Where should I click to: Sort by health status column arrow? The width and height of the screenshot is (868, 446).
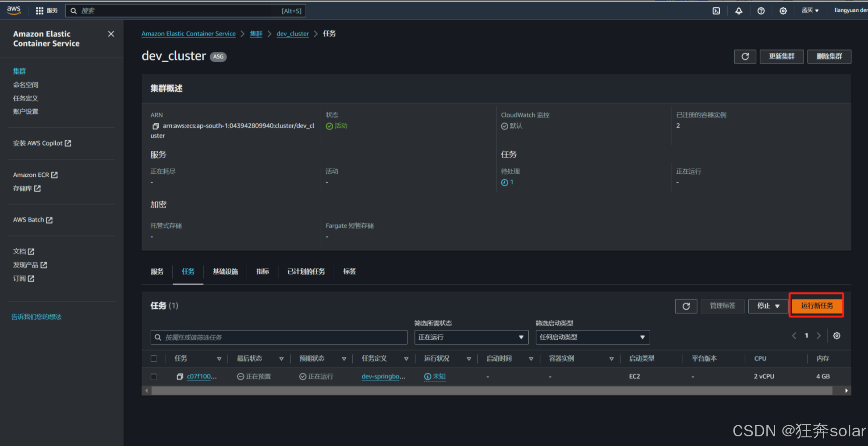pos(469,359)
